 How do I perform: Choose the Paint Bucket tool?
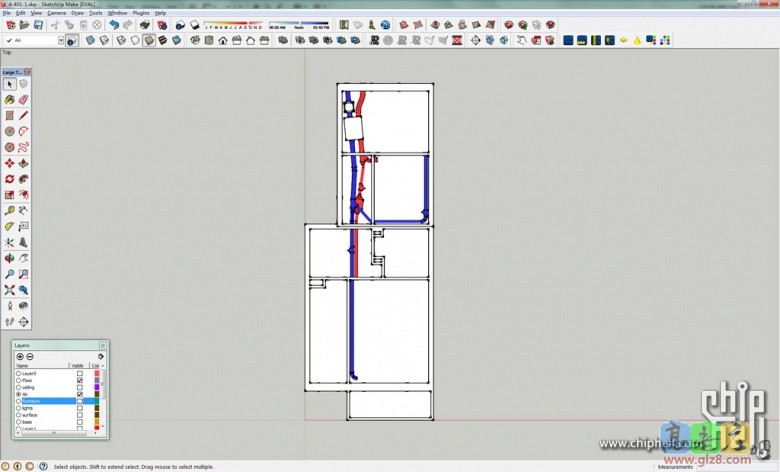(x=9, y=100)
